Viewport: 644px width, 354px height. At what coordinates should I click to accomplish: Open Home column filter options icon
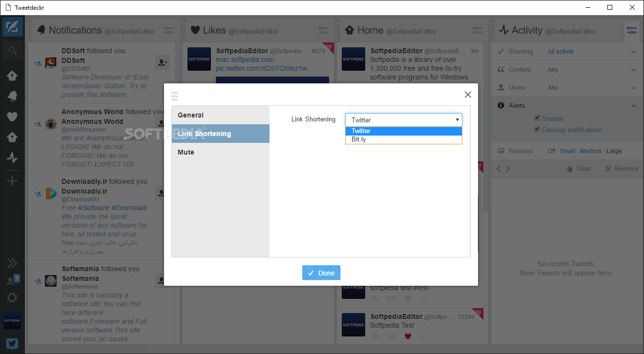(477, 30)
